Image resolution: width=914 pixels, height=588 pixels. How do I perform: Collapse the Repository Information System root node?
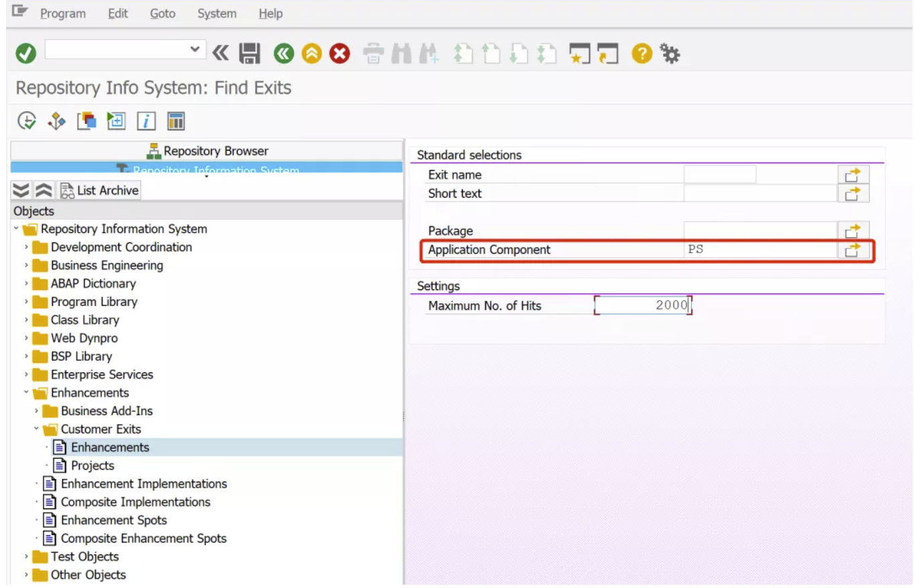16,229
